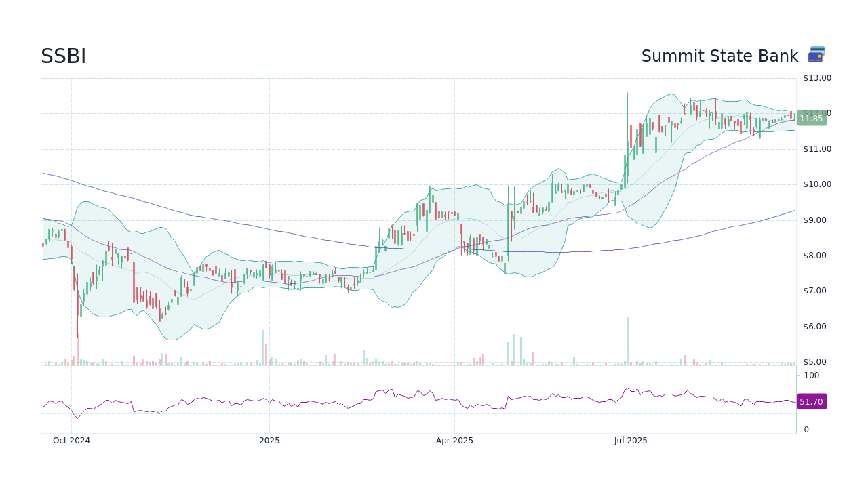Toggle the RSI indicator panel
The image size is (868, 488).
[x=407, y=400]
